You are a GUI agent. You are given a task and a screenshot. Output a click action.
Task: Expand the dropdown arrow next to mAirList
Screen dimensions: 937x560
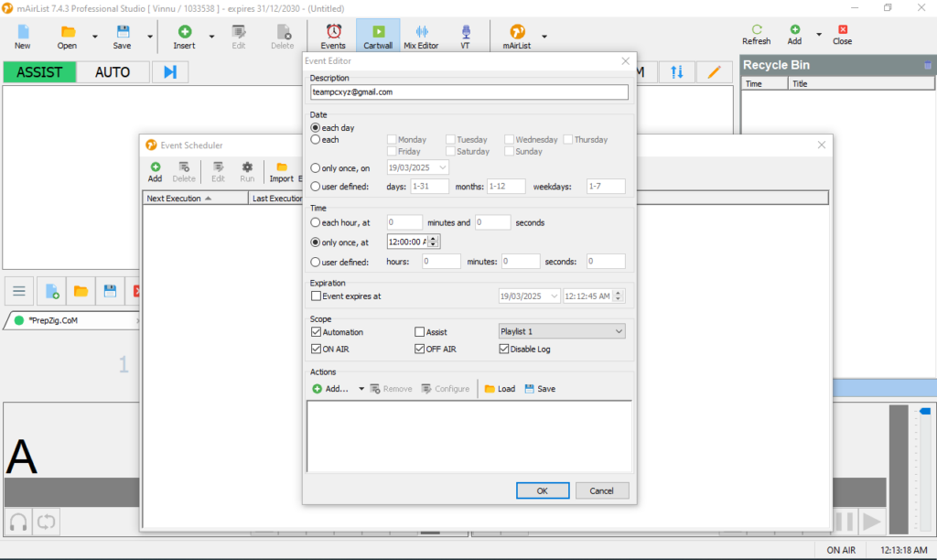pyautogui.click(x=544, y=37)
